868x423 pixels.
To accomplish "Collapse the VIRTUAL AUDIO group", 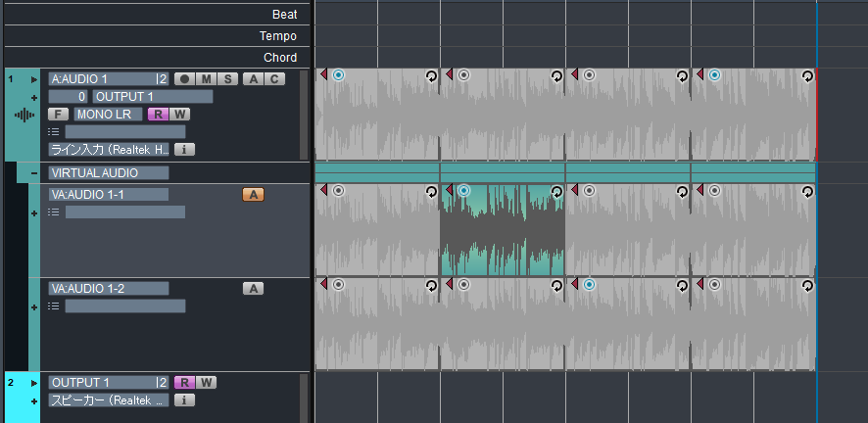I will [x=35, y=173].
